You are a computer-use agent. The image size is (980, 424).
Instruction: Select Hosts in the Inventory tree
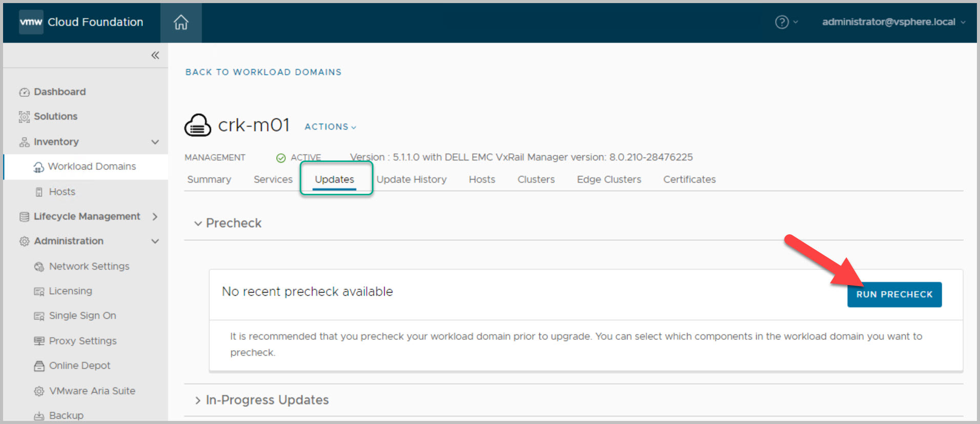coord(62,192)
